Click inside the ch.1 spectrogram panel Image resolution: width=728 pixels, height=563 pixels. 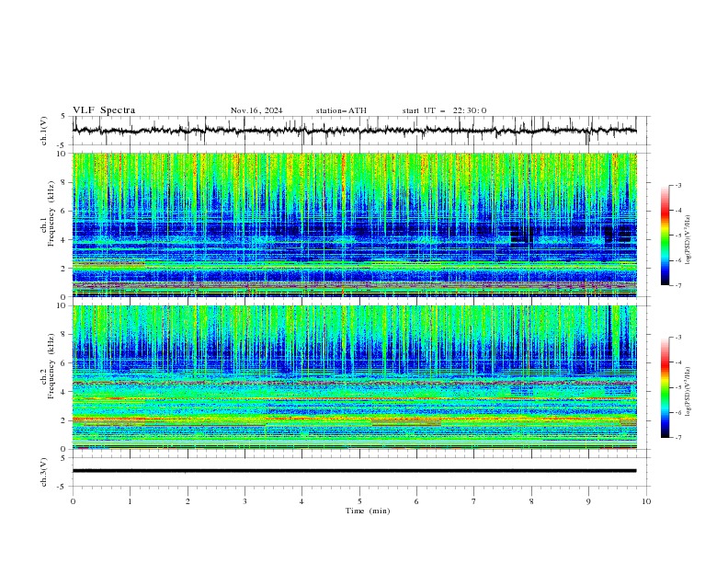(354, 224)
